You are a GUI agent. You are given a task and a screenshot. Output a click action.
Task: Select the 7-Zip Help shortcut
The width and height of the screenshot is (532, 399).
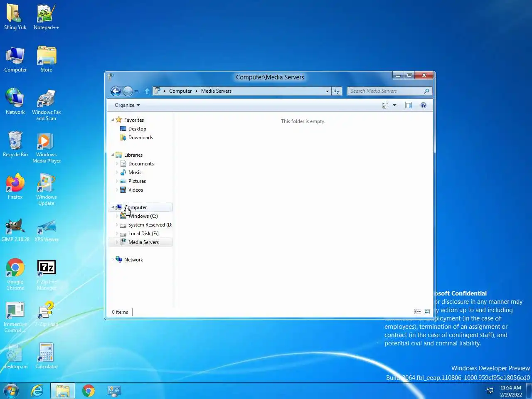[46, 314]
